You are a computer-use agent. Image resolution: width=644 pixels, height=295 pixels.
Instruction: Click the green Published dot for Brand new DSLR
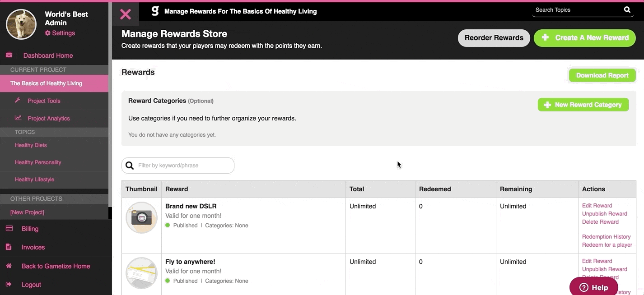(x=168, y=225)
